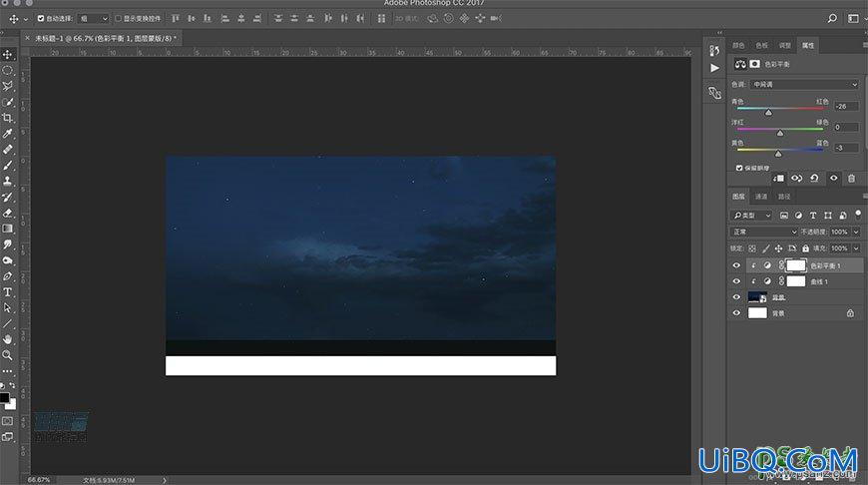Select the Healing Brush tool
The width and height of the screenshot is (868, 485).
click(8, 150)
